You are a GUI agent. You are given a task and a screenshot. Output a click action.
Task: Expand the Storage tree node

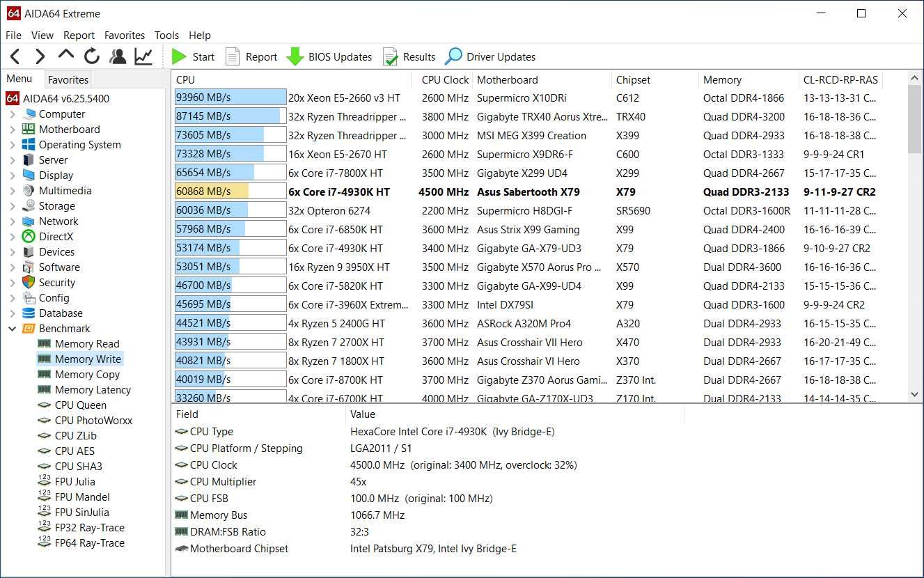pos(13,206)
